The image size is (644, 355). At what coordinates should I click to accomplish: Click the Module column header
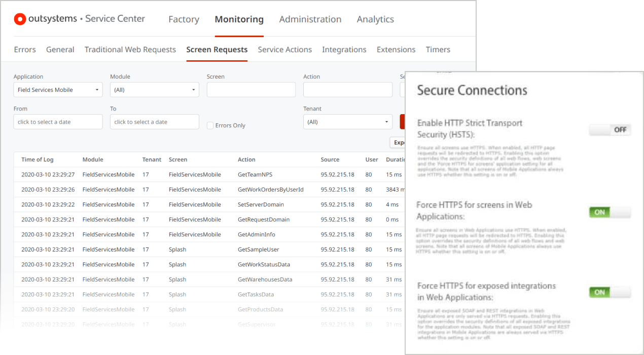click(x=93, y=159)
